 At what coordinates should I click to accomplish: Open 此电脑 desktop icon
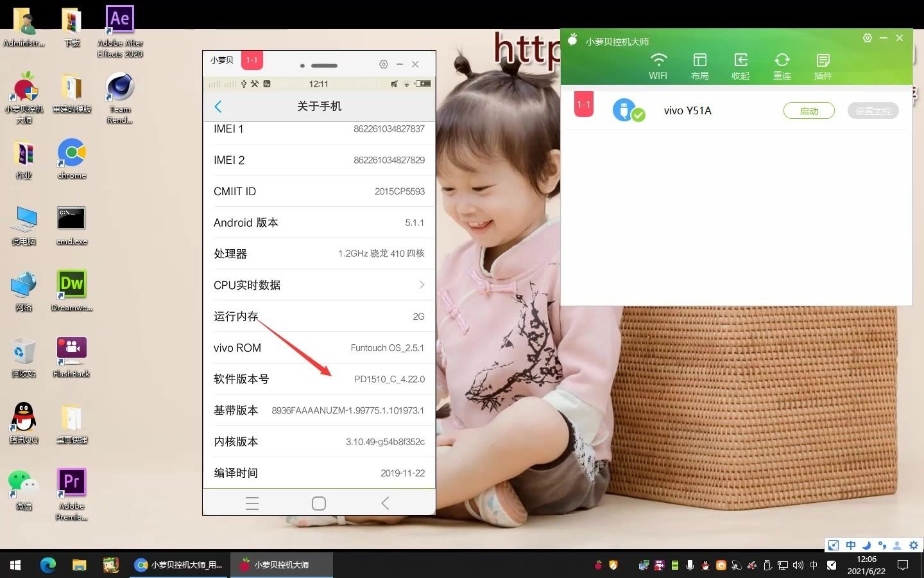click(x=24, y=226)
